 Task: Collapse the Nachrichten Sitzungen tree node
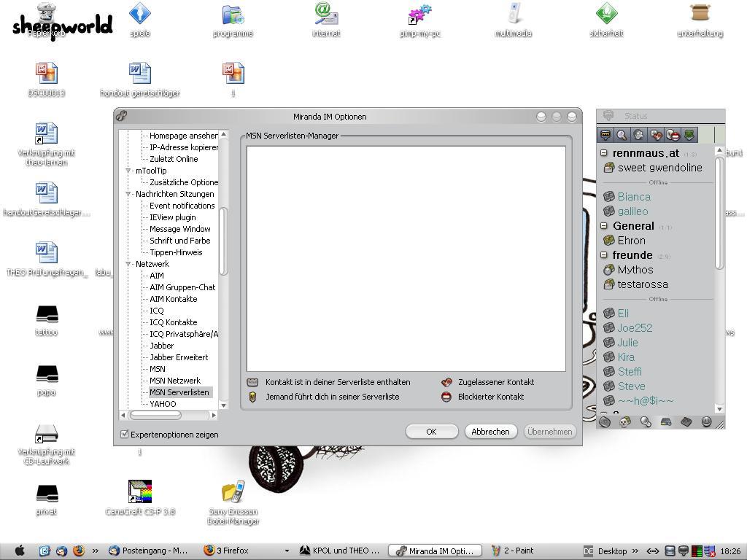(128, 194)
